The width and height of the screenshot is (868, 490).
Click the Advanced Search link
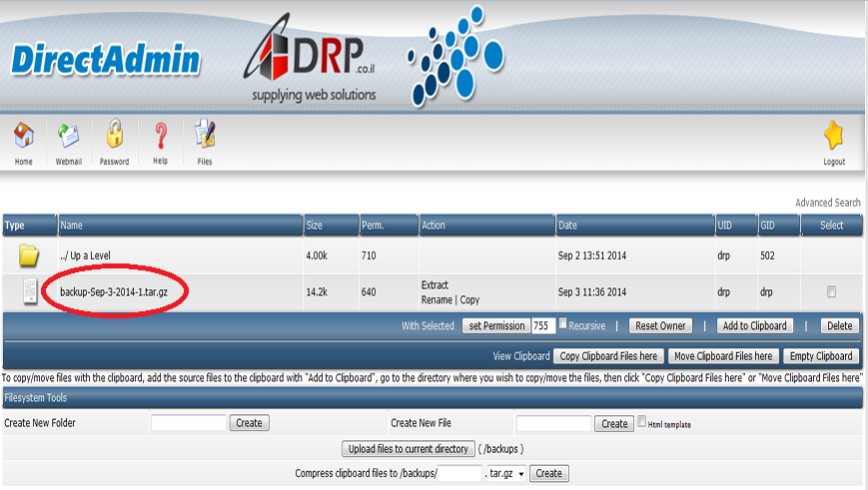pos(827,203)
